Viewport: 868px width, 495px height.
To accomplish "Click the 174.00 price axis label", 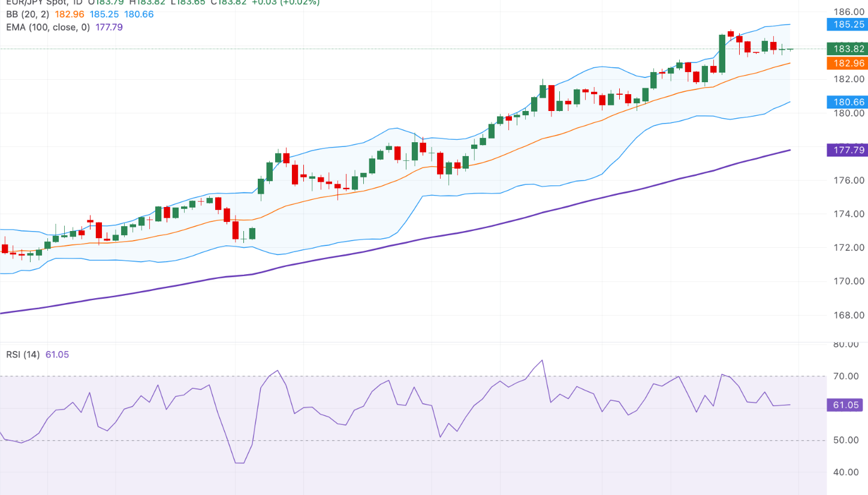I will point(849,214).
